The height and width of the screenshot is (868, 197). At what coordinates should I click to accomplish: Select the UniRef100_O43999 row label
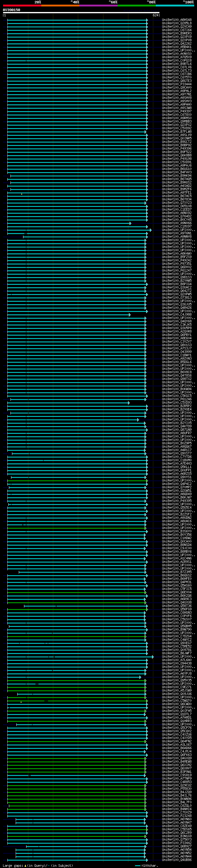tap(177, 352)
